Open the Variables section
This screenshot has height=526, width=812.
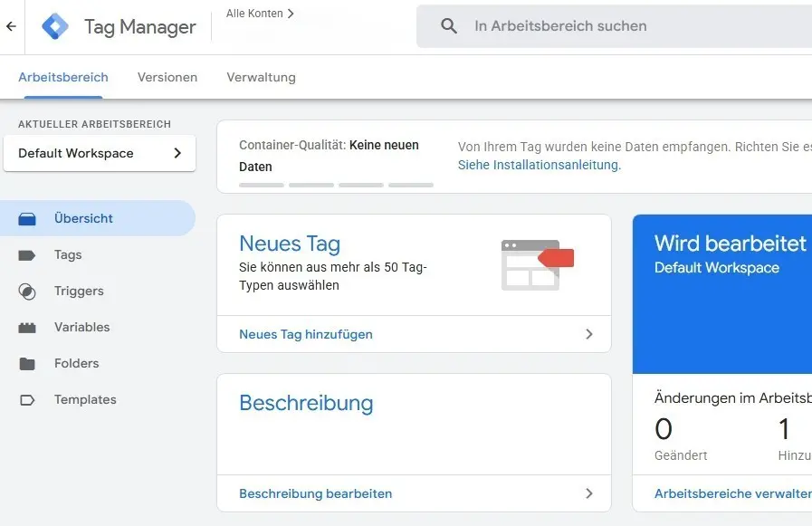click(x=81, y=327)
